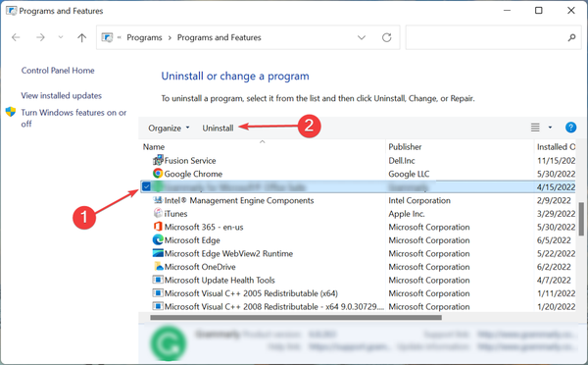Click Uninstall in the toolbar

pos(218,129)
